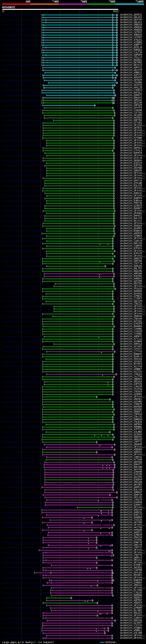Open hit UniRef100_Q8LAS2
The height and width of the screenshot is (644, 146).
pos(131,17)
